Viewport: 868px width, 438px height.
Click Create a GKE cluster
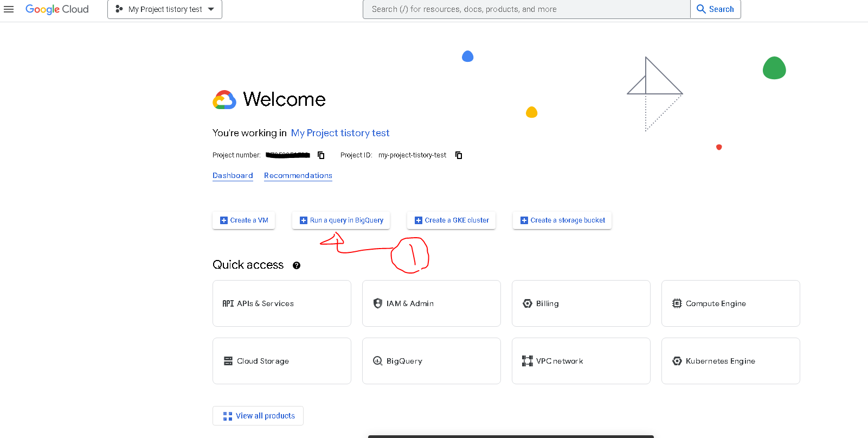point(451,220)
